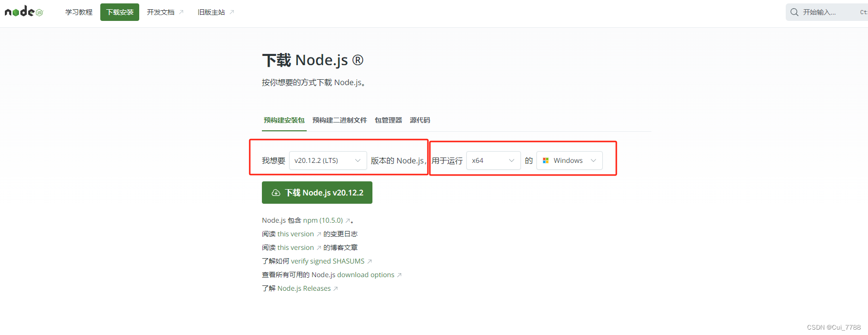
Task: Click the 用于运行 label text
Action: coord(447,160)
